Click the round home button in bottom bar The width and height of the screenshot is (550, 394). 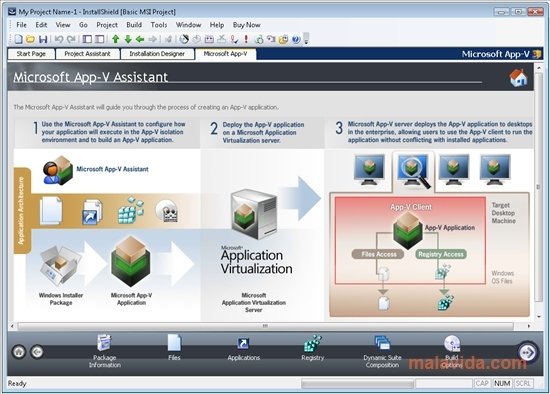[19, 352]
